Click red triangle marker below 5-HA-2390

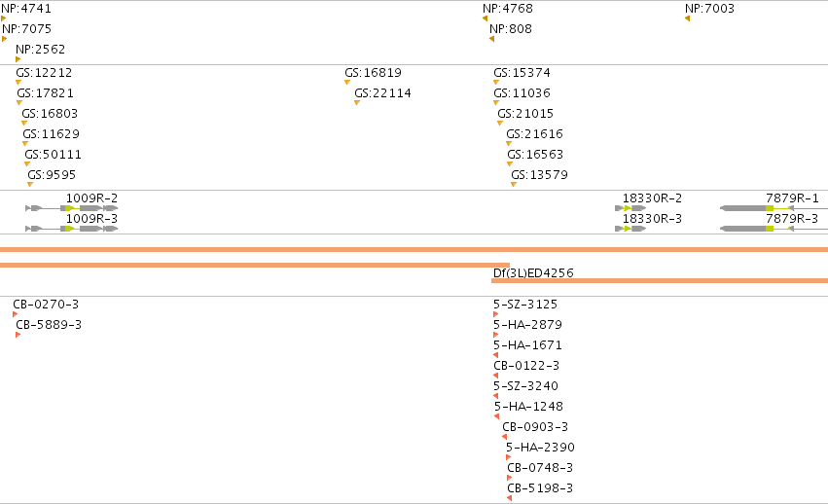(x=508, y=457)
